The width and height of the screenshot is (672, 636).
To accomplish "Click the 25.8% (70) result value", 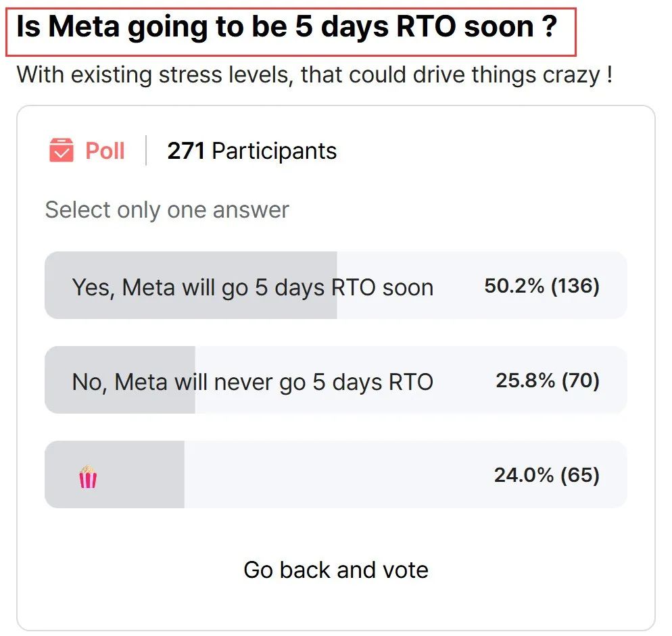I will pyautogui.click(x=548, y=380).
